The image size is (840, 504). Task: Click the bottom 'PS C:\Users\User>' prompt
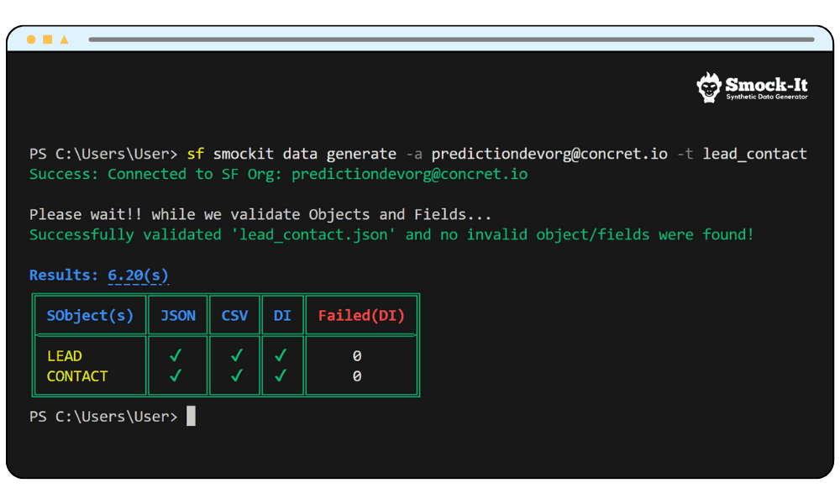103,417
